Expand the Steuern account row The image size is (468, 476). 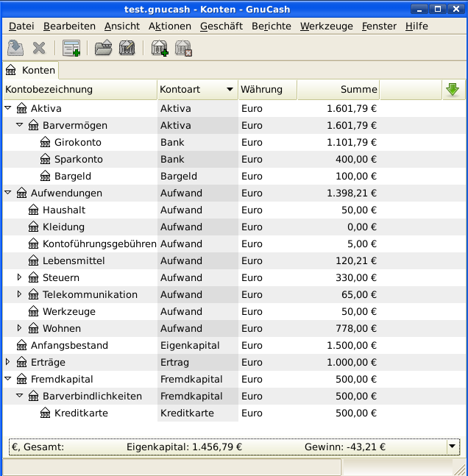20,277
